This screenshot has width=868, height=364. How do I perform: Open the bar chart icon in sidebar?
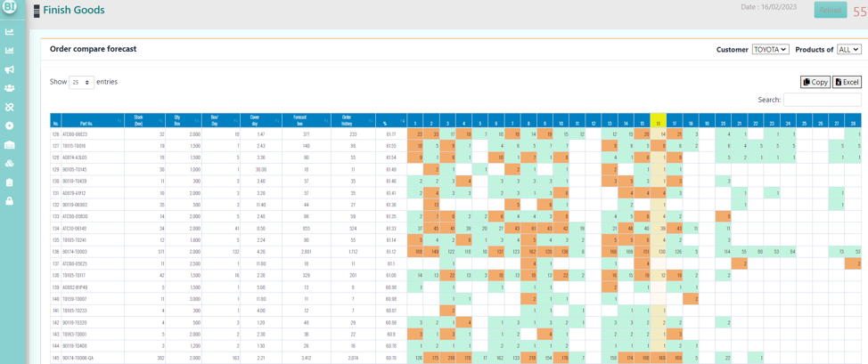(10, 51)
